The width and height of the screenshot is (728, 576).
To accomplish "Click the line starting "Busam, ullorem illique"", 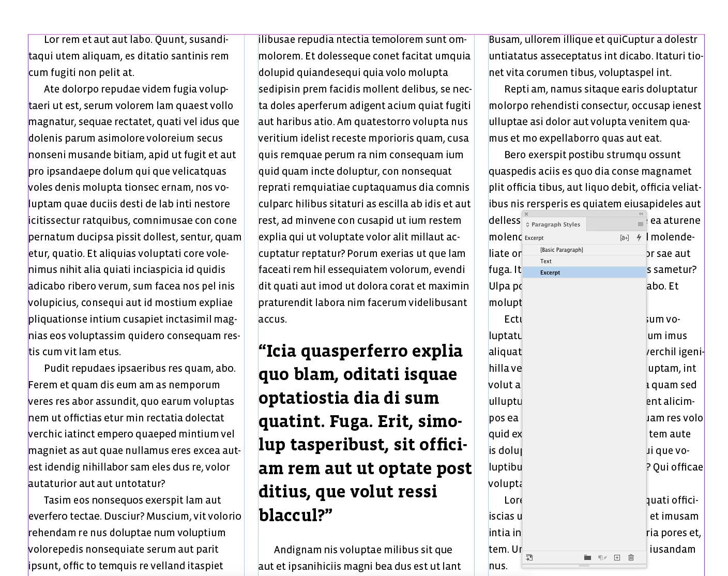I will 593,40.
